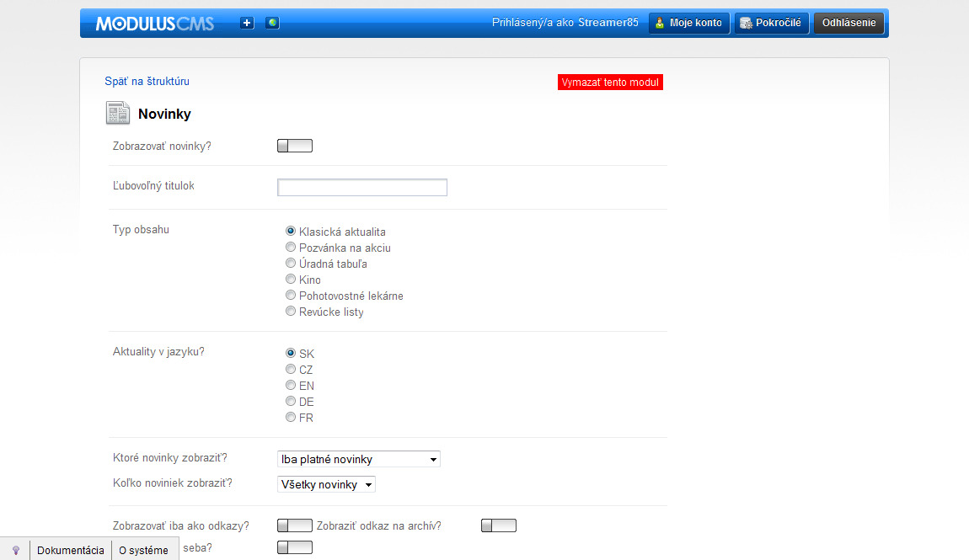Toggle the Zobrazovať novinky switch
969x560 pixels.
click(295, 147)
